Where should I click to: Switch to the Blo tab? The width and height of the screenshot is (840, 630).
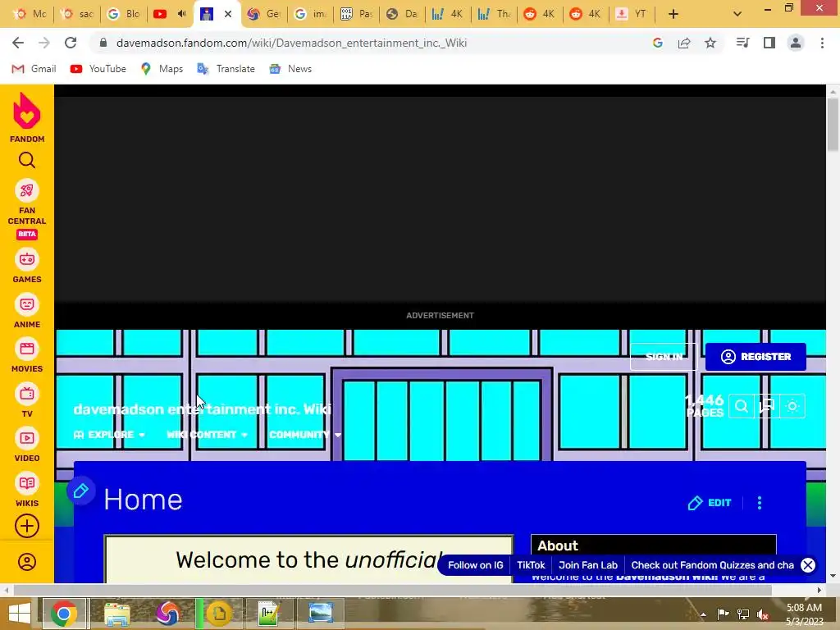pyautogui.click(x=123, y=14)
